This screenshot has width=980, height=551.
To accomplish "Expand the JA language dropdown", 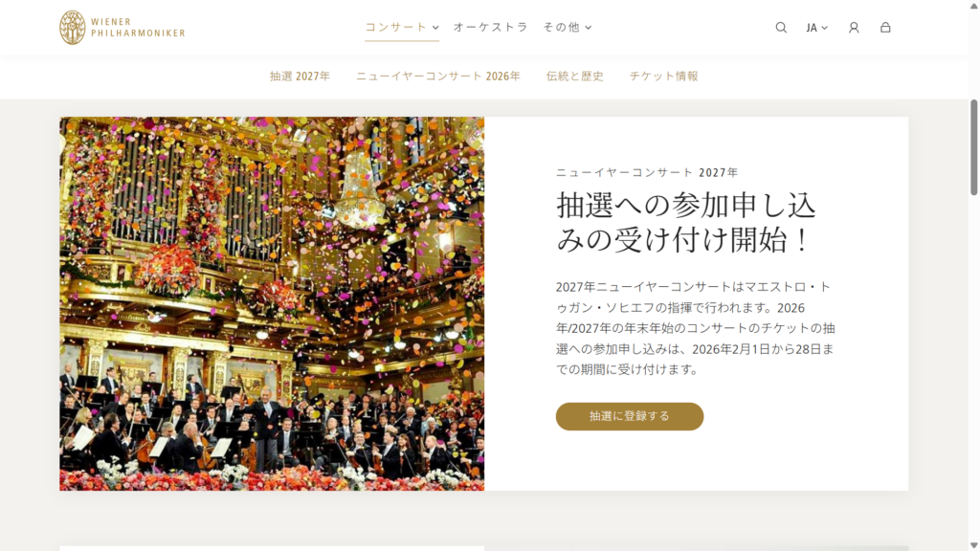I will point(817,28).
